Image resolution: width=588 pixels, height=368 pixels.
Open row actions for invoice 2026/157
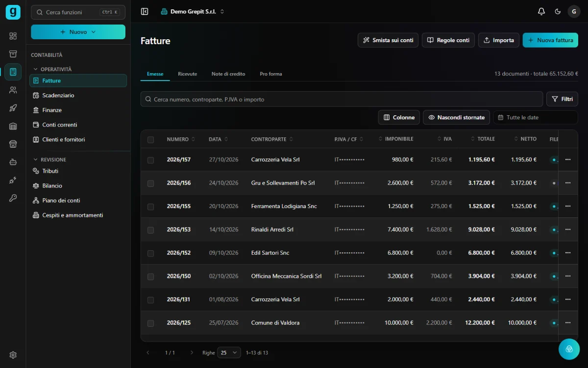click(x=568, y=159)
